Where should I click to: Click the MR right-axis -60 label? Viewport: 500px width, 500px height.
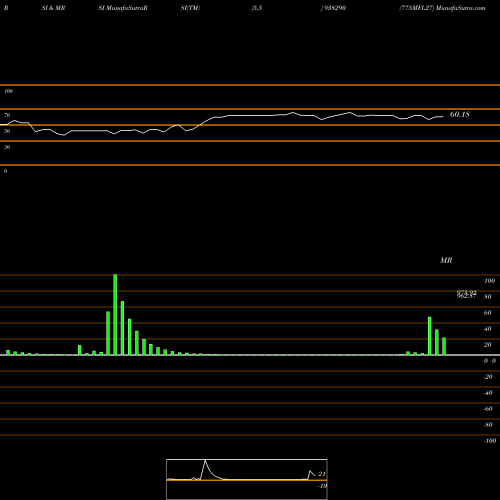[x=488, y=409]
